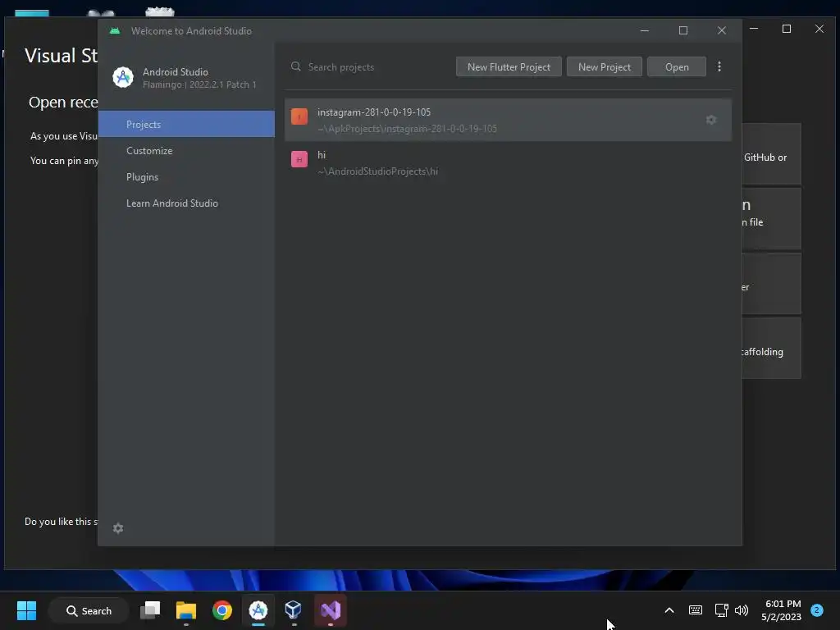Open the three-dot more actions menu

pos(719,66)
